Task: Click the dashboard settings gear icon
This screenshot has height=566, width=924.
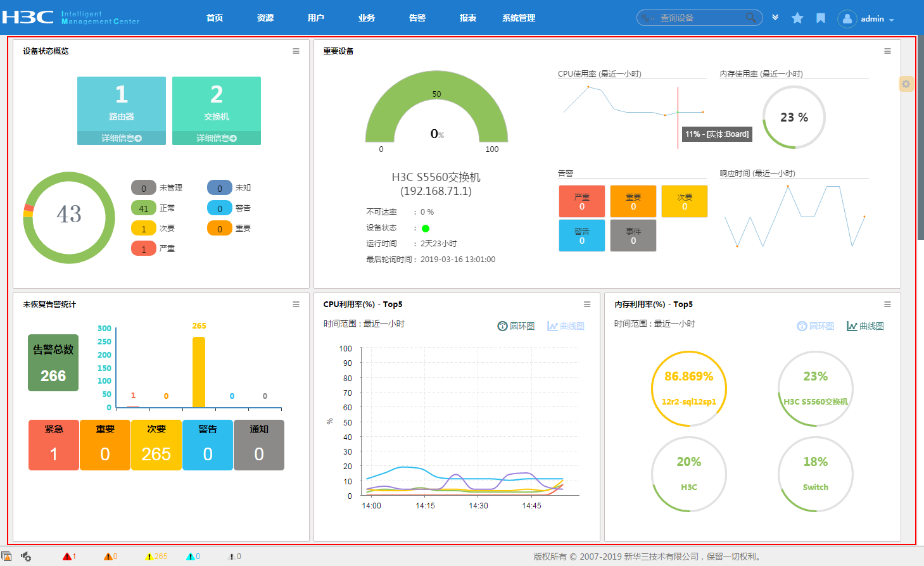Action: click(x=906, y=84)
